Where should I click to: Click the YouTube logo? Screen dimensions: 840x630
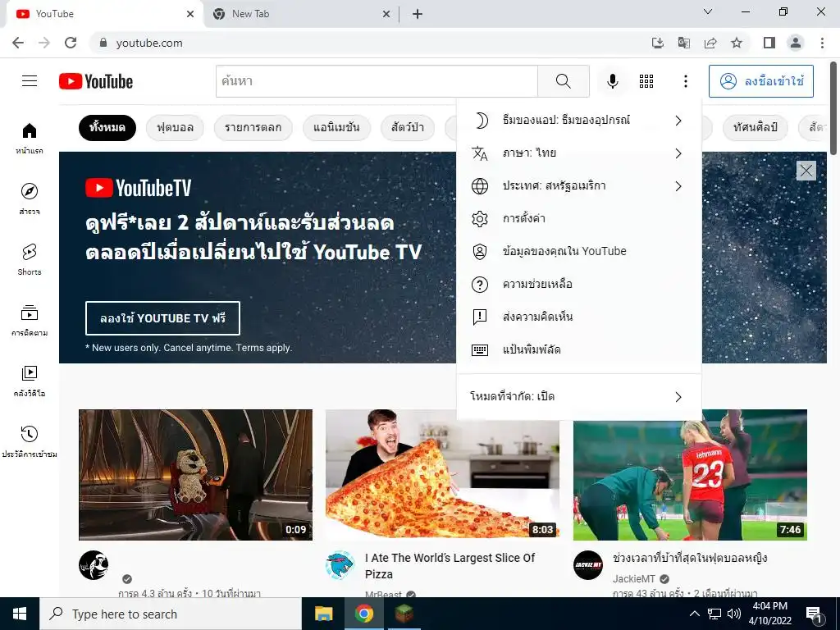coord(96,81)
